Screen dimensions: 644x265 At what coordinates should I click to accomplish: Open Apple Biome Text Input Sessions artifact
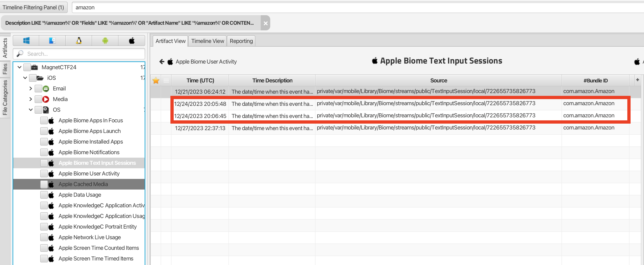pos(97,163)
